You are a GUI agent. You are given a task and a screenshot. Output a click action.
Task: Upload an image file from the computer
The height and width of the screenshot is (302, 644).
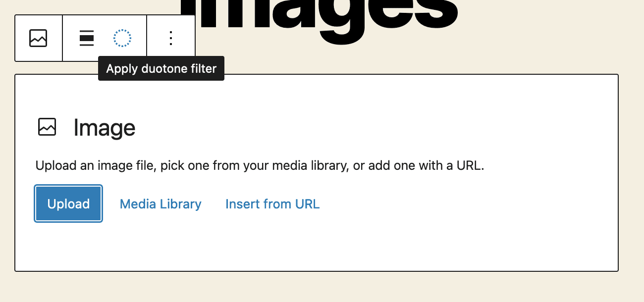(x=68, y=204)
